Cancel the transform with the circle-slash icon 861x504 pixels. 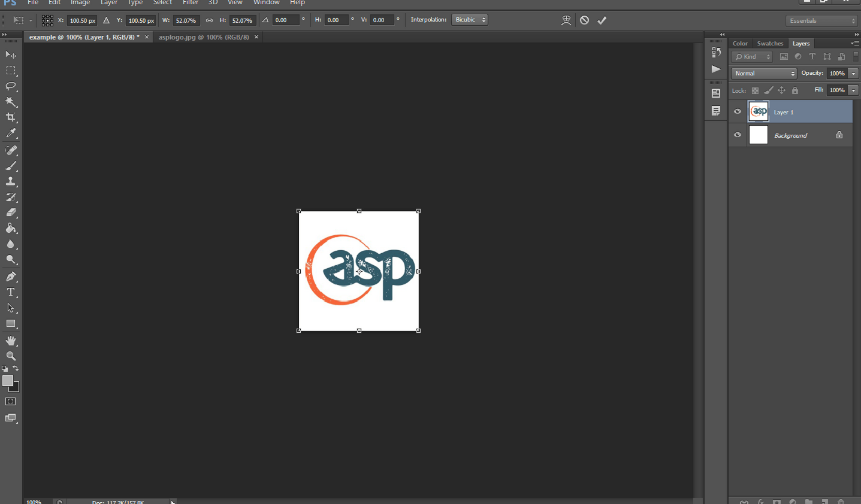(584, 20)
